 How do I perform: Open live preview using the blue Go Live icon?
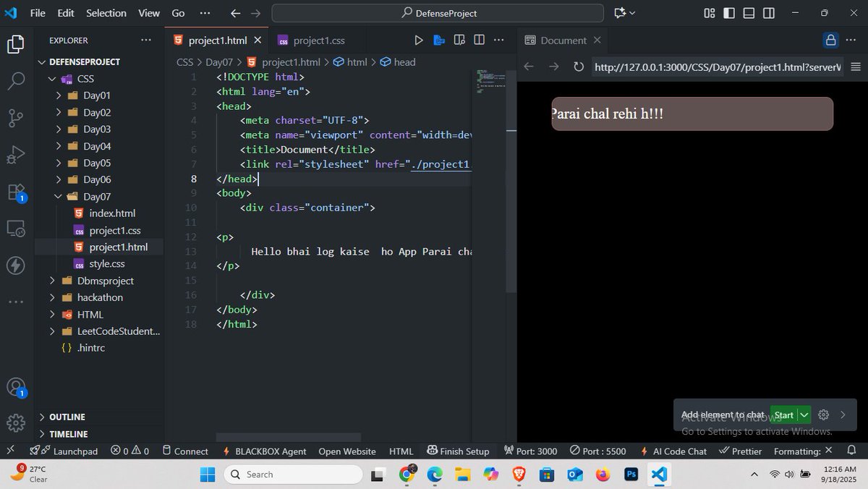pyautogui.click(x=439, y=40)
